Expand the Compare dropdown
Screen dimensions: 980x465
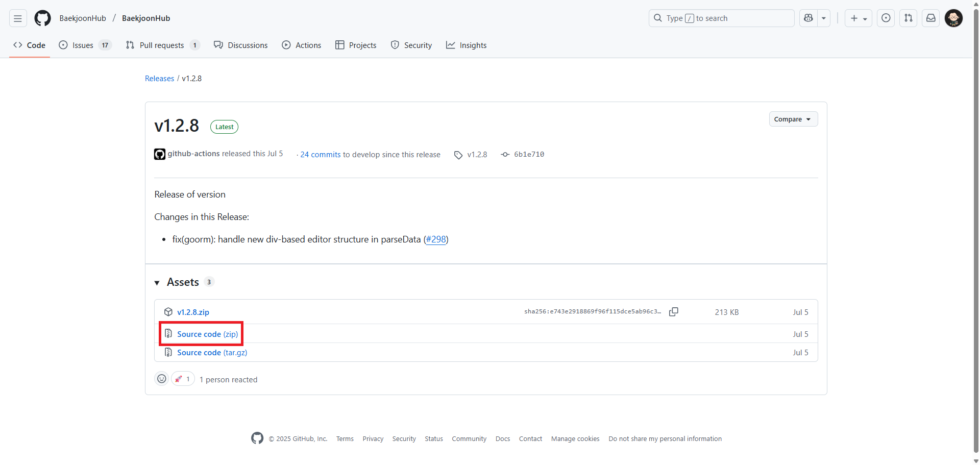[x=793, y=119]
